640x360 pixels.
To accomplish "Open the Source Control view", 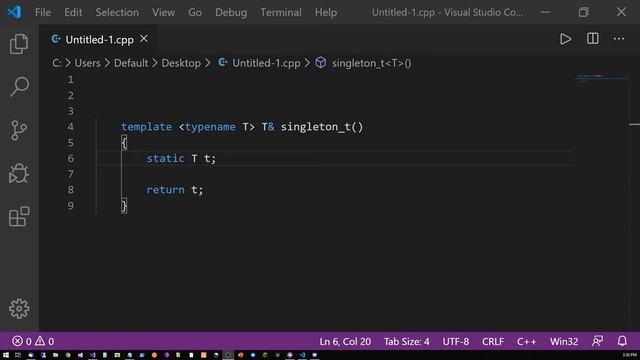I will pyautogui.click(x=19, y=130).
